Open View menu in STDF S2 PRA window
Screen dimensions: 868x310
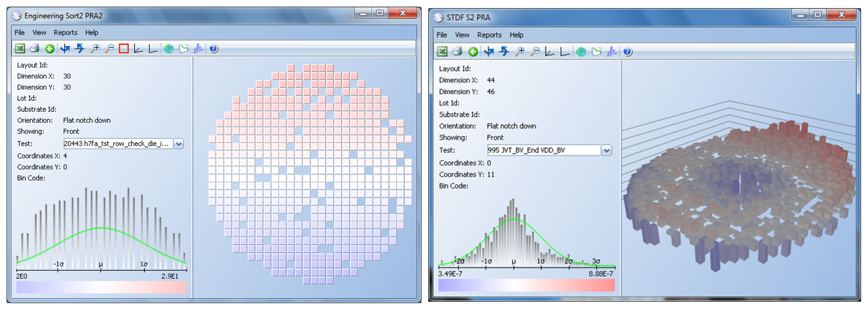click(x=462, y=35)
